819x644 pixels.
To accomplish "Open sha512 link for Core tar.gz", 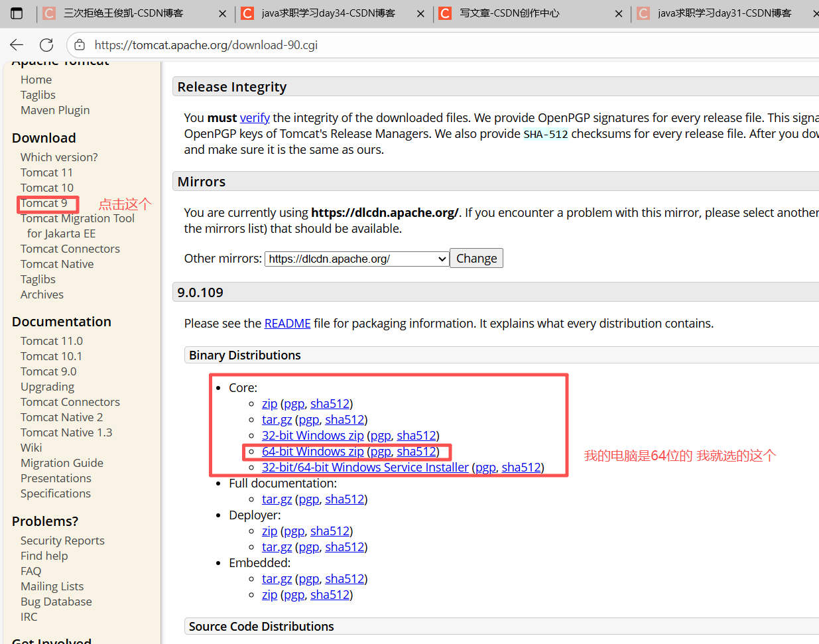I will [344, 419].
